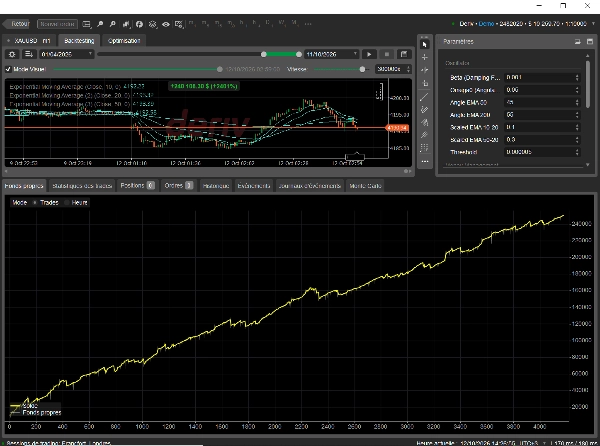Open the toolbar overflow ellipsis
Image resolution: width=600 pixels, height=446 pixels.
(x=308, y=24)
